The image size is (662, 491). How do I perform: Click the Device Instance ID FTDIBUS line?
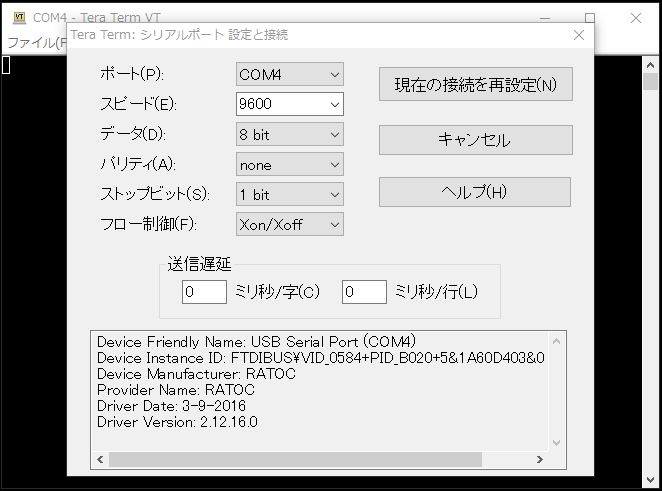[x=320, y=358]
